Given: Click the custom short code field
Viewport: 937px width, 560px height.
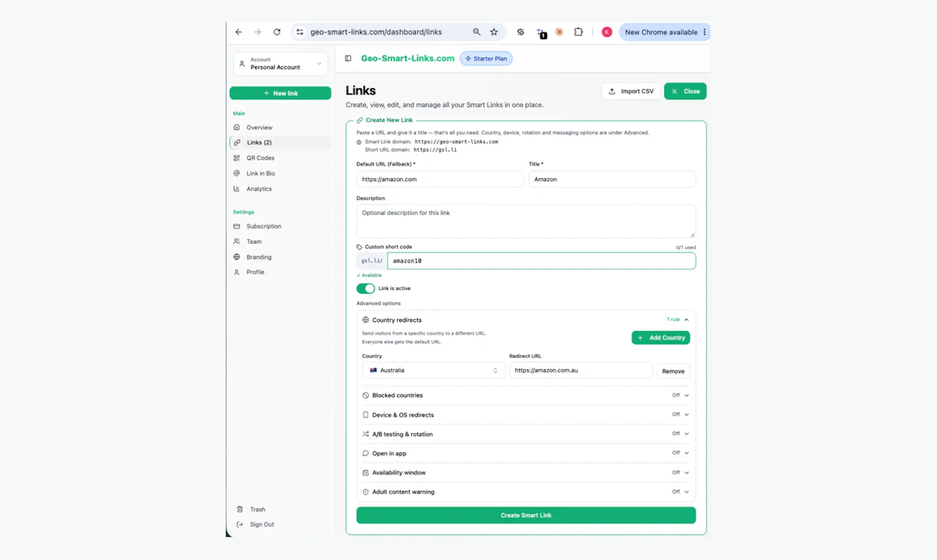Looking at the screenshot, I should click(541, 261).
